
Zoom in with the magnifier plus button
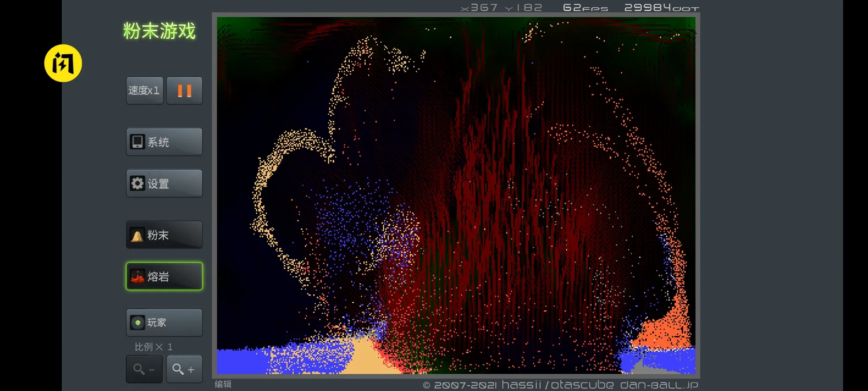[184, 369]
